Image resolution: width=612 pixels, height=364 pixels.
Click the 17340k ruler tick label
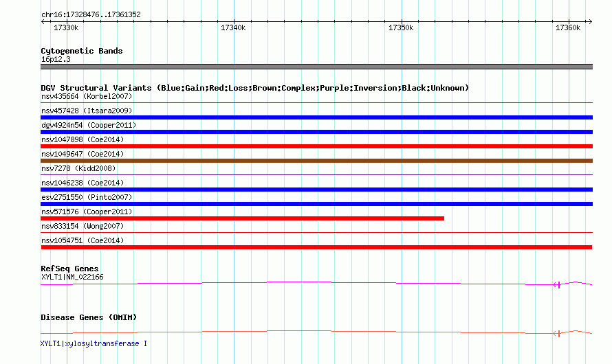[233, 27]
